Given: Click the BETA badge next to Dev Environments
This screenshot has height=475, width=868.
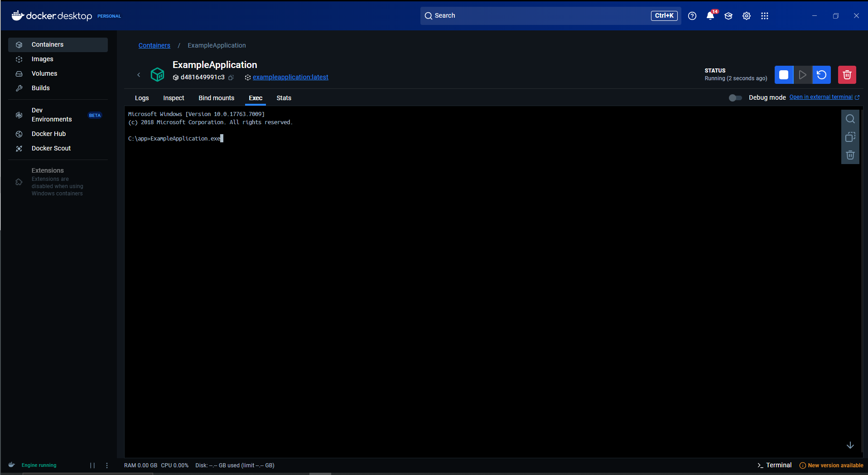Looking at the screenshot, I should pyautogui.click(x=95, y=115).
